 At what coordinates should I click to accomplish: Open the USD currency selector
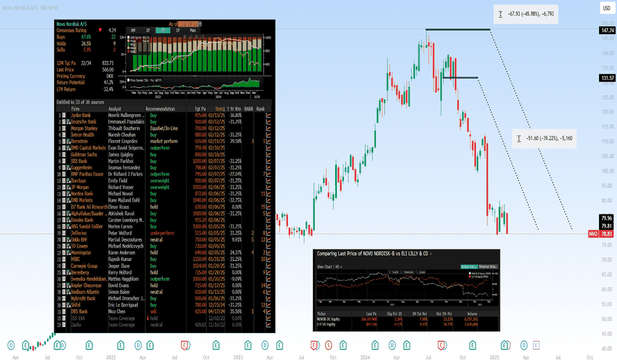click(606, 8)
